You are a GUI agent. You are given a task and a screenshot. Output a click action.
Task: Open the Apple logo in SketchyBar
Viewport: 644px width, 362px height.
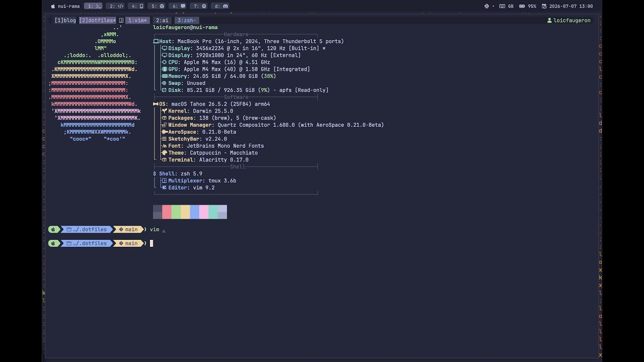53,6
